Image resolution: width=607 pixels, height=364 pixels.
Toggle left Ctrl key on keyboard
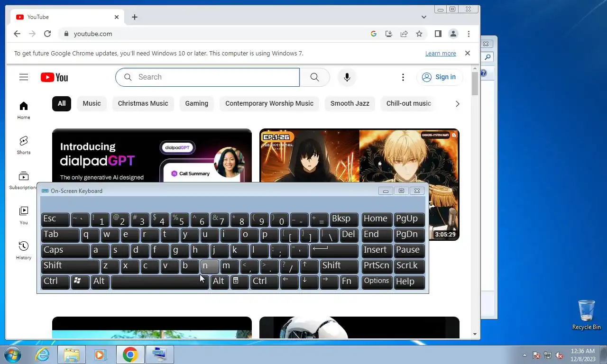55,282
